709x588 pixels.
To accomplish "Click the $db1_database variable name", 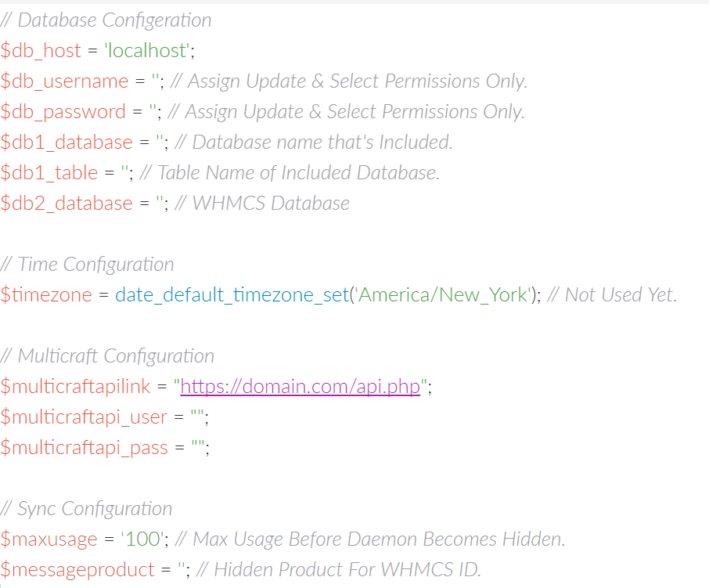I will coord(67,142).
